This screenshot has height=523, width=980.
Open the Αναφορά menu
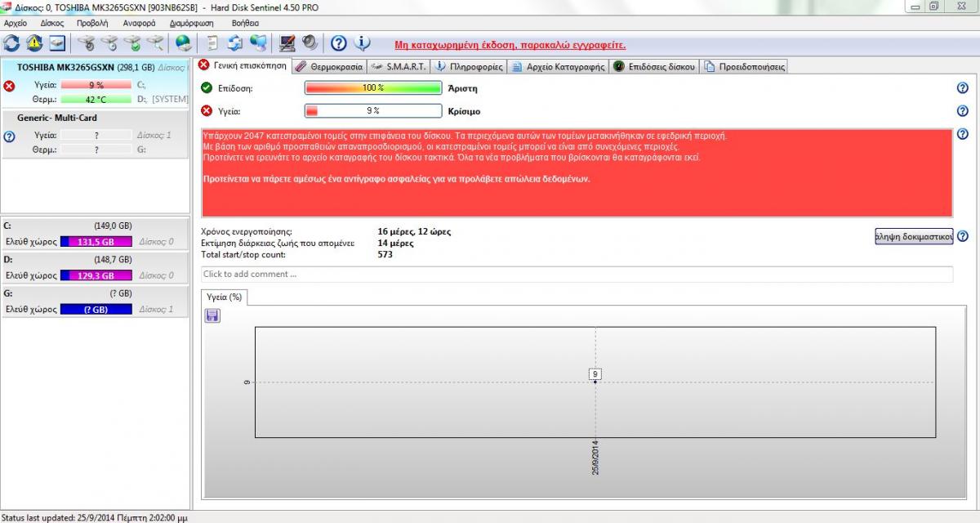coord(140,23)
